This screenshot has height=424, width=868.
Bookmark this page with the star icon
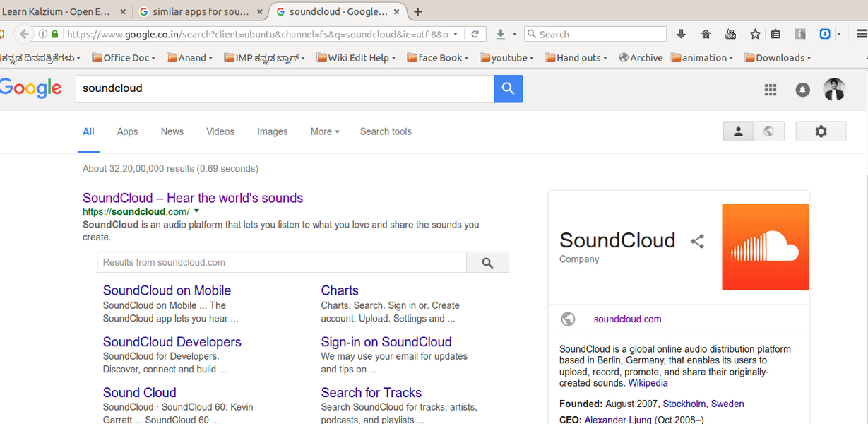coord(755,34)
